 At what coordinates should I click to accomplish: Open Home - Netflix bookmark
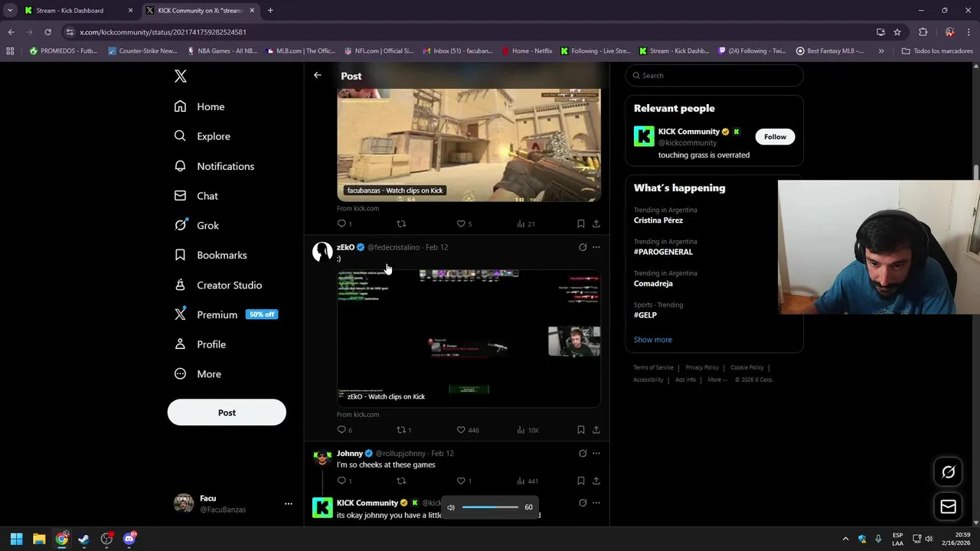coord(527,51)
